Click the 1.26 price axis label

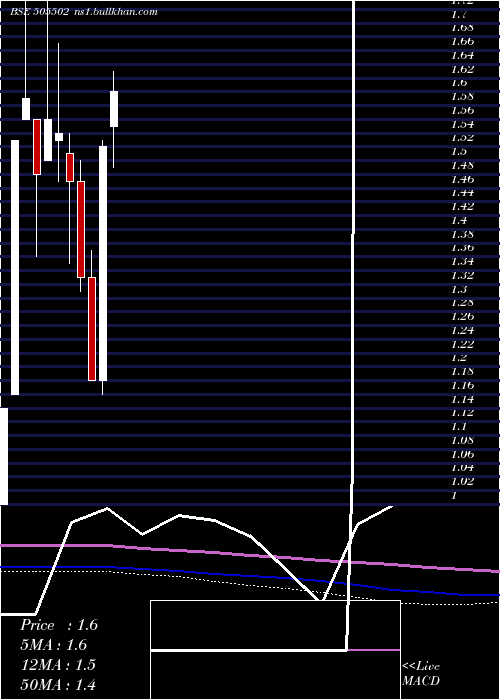click(462, 317)
